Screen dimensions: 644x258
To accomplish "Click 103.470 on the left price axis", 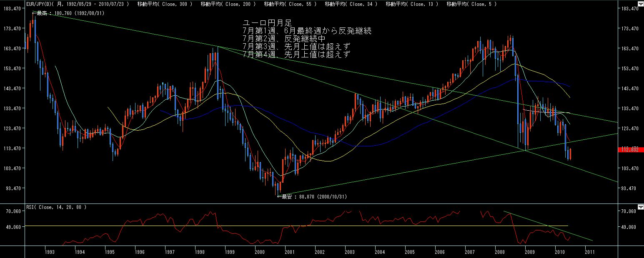I will click(x=11, y=169).
